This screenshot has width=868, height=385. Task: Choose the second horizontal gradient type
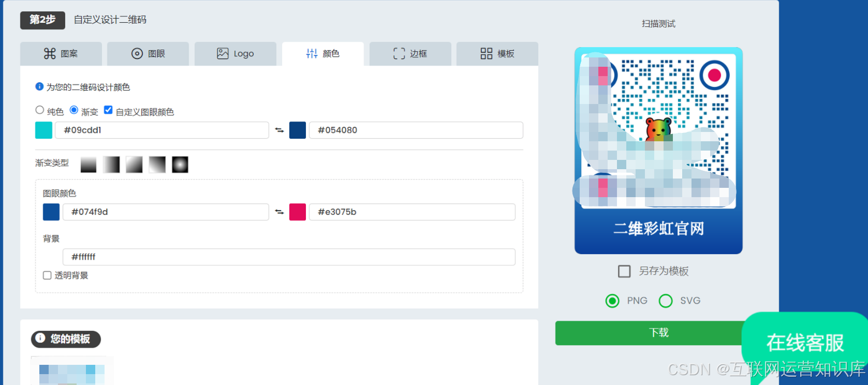(x=111, y=165)
